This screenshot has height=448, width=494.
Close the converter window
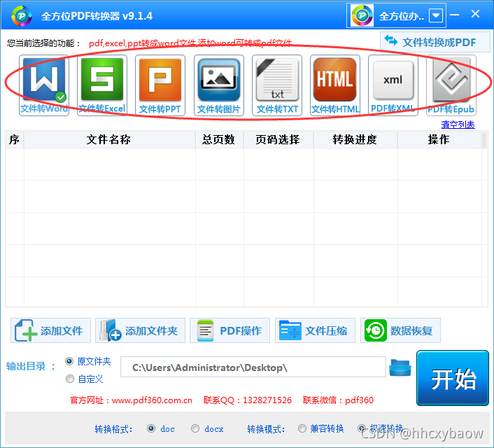[x=475, y=14]
